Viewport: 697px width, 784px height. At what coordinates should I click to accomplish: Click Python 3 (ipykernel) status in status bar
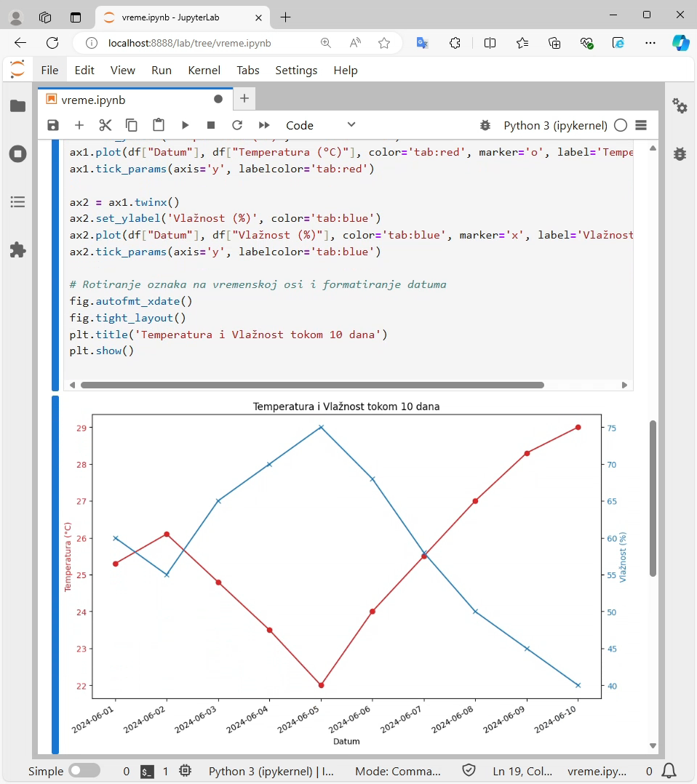(271, 772)
